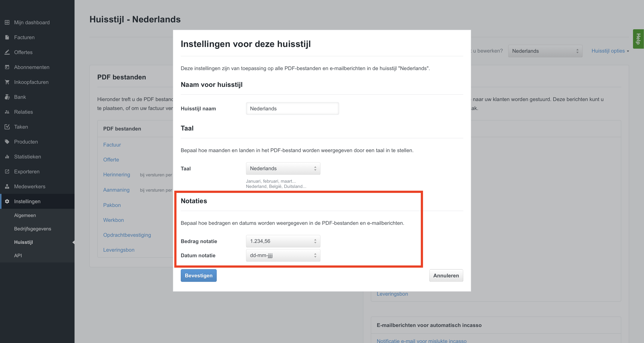Click the Instellingen gear icon
Image resolution: width=644 pixels, height=343 pixels.
[7, 201]
